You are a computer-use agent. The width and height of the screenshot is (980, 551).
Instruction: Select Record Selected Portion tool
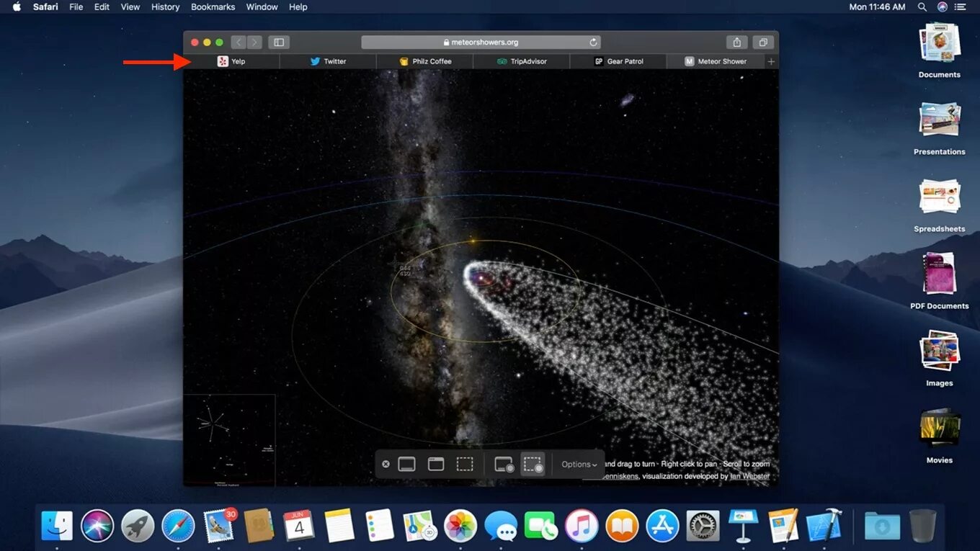coord(533,464)
